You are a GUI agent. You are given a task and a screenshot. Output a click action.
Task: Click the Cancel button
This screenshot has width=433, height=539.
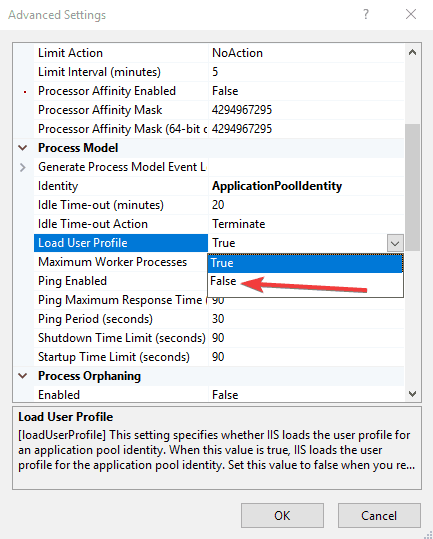coord(379,515)
